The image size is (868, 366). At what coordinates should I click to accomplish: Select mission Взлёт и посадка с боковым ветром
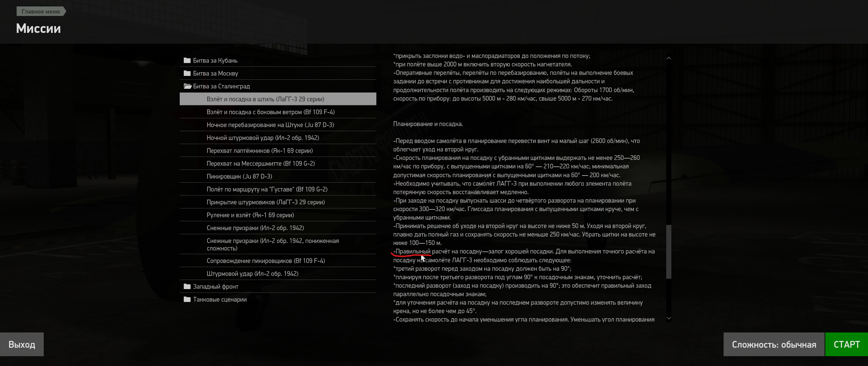(x=278, y=112)
